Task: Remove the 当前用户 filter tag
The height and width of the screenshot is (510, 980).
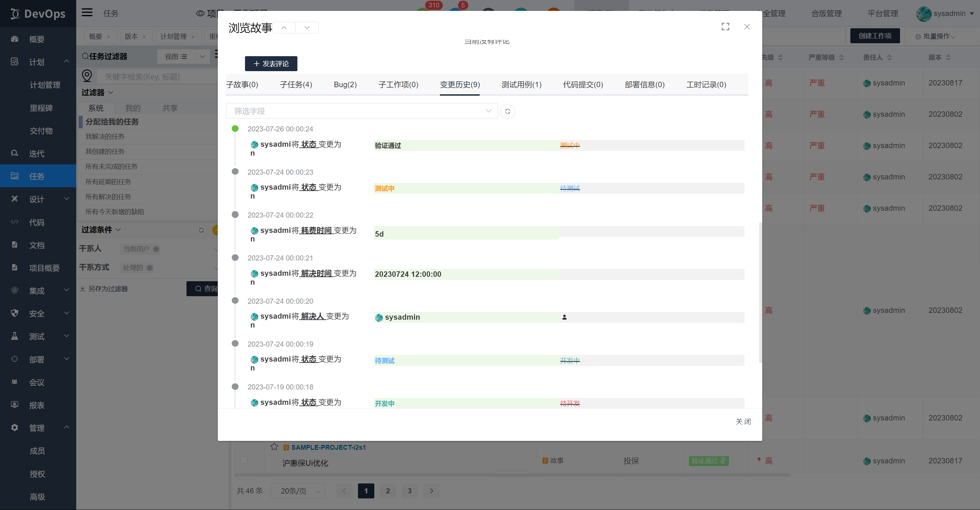Action: [x=156, y=249]
